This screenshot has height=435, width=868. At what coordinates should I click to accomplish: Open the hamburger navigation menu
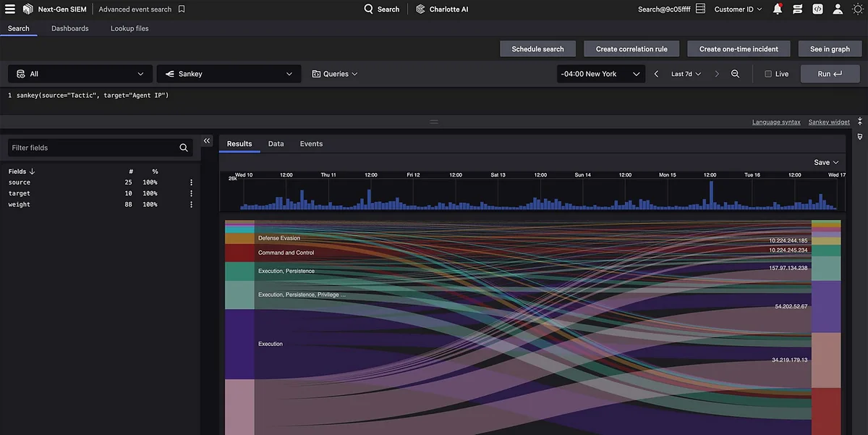tap(10, 9)
